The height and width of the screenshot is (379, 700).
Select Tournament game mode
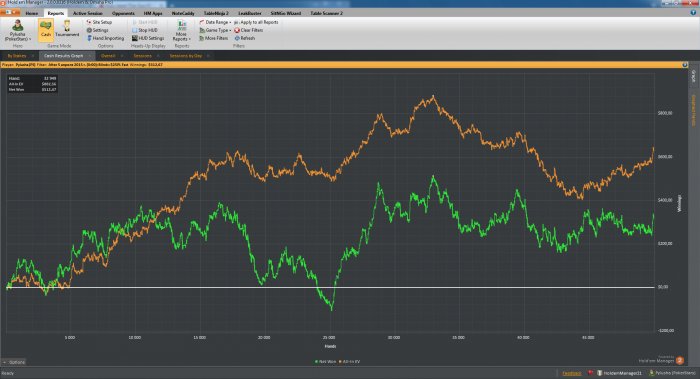point(67,29)
